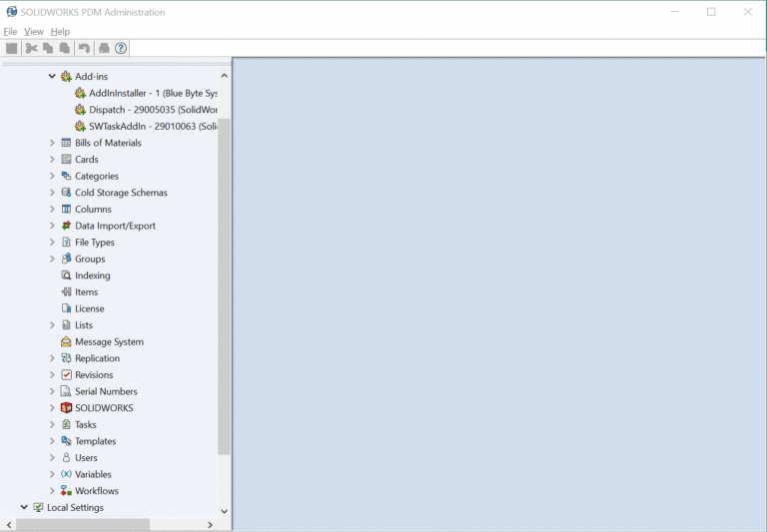Screen dimensions: 767x532
Task: Expand the Variables node
Action: click(52, 474)
